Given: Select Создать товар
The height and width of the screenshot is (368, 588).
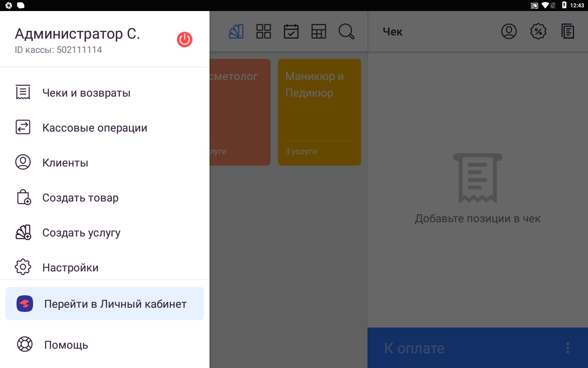Looking at the screenshot, I should pyautogui.click(x=105, y=198).
